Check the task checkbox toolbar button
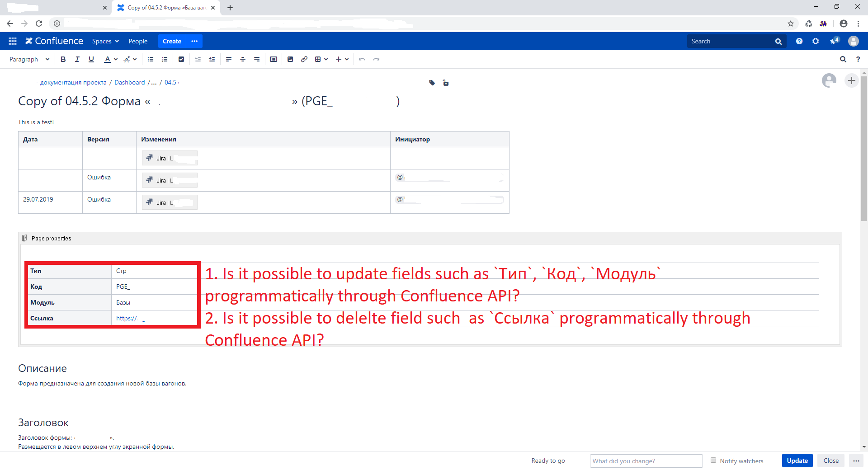 [181, 59]
